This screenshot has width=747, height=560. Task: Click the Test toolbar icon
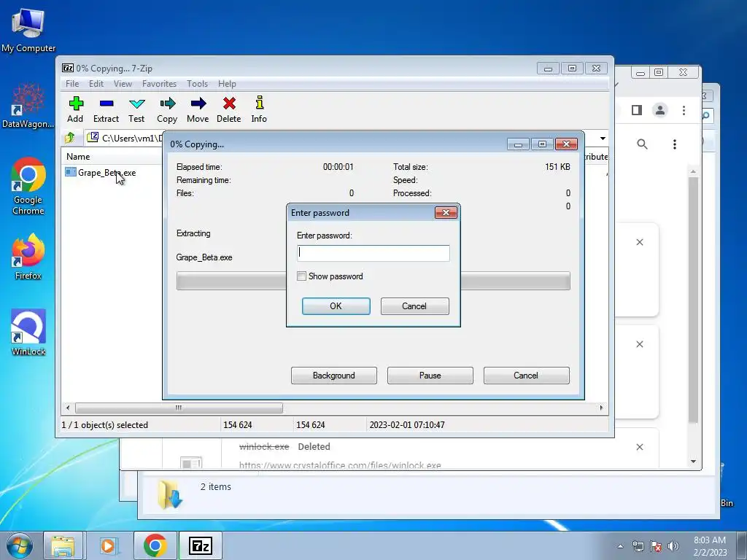(136, 110)
